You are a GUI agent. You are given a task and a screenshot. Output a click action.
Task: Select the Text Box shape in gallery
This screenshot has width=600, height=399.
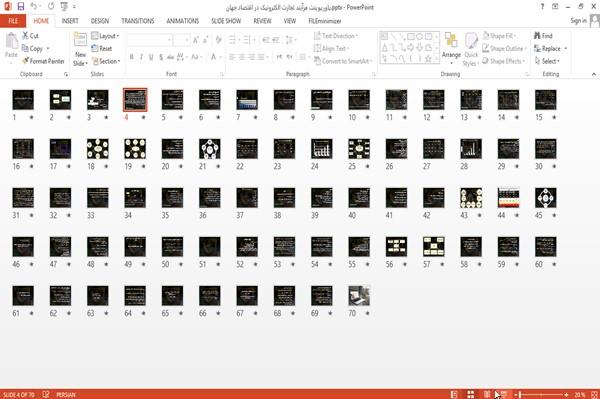pyautogui.click(x=385, y=37)
